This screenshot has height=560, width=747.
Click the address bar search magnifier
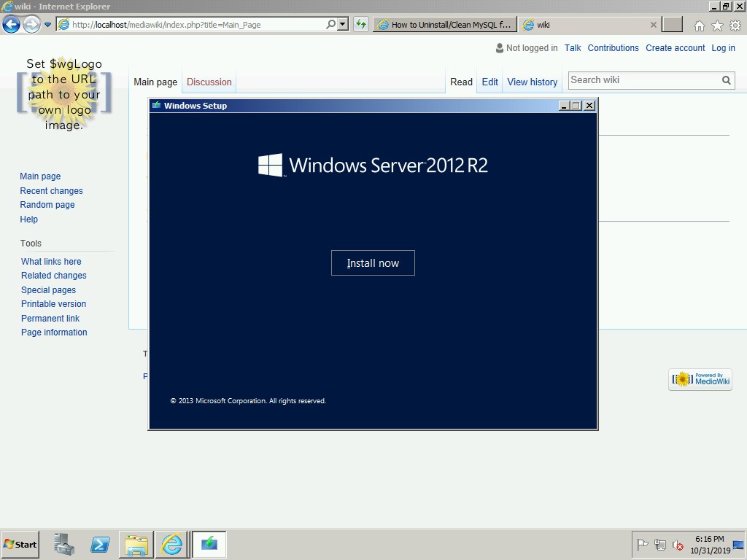pos(330,24)
